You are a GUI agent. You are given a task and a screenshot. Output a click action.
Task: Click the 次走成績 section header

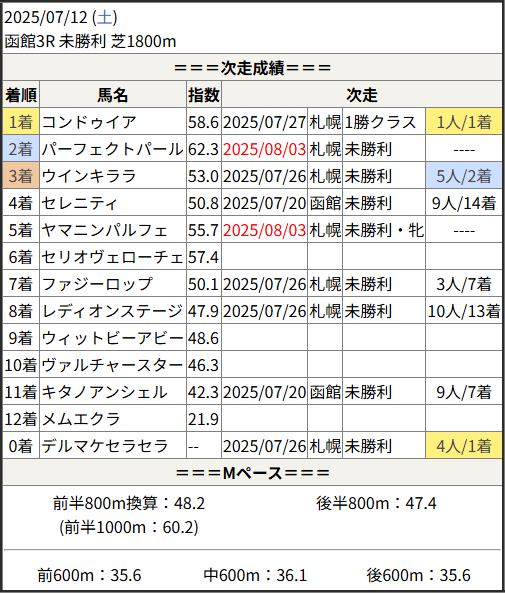(252, 68)
